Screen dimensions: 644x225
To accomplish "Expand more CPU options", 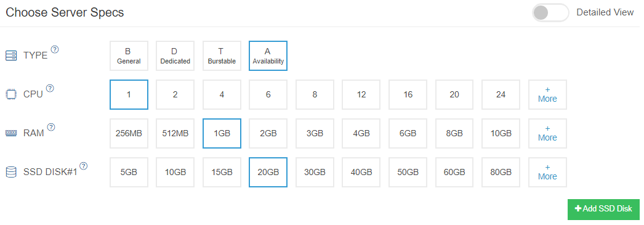I will (x=547, y=94).
